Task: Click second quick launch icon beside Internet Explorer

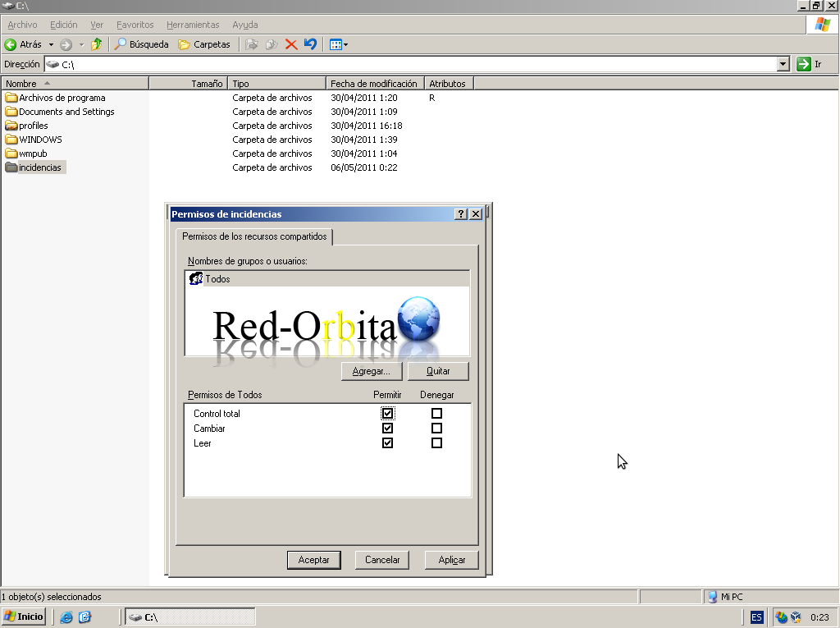Action: pyautogui.click(x=84, y=617)
